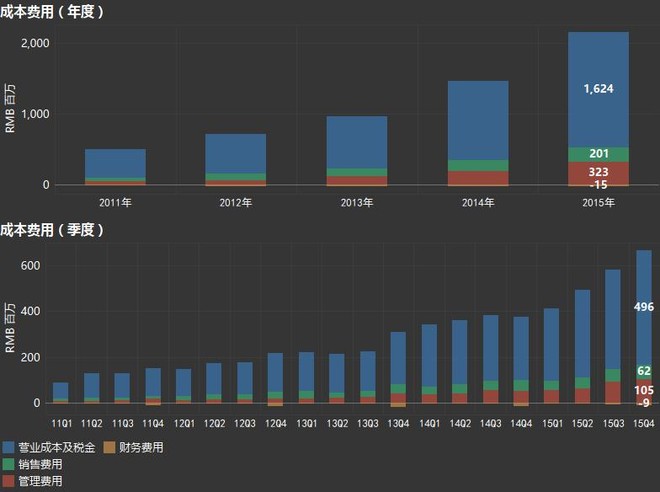This screenshot has width=660, height=492.
Task: Click the 400 y-axis tick label
Action: 30,311
